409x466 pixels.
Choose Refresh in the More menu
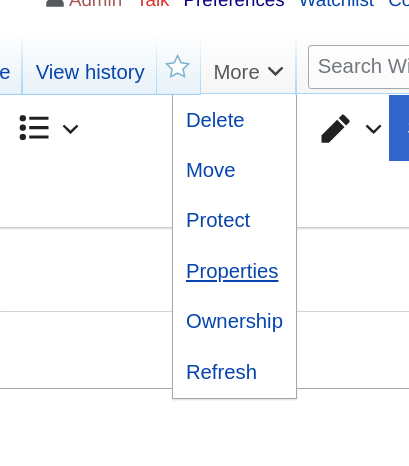pos(221,372)
